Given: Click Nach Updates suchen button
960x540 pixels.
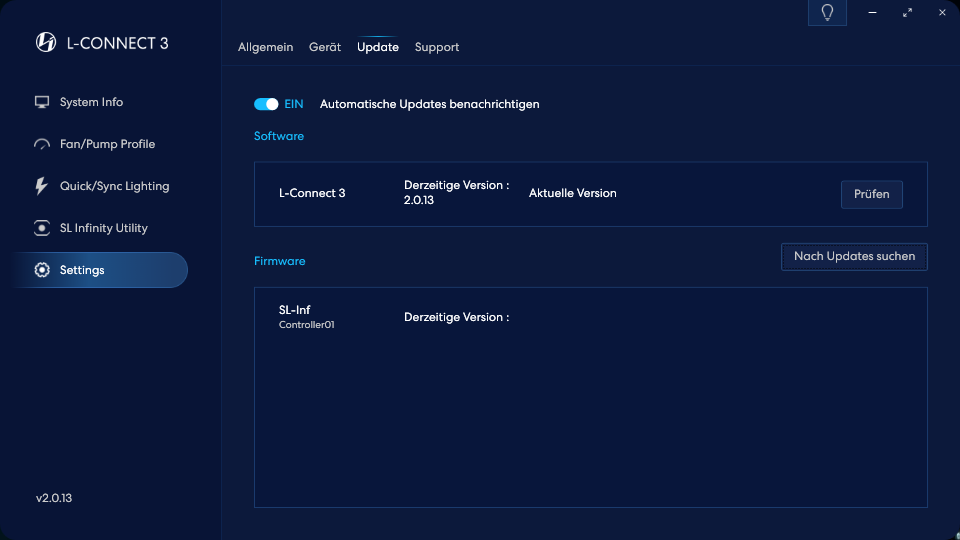Looking at the screenshot, I should 854,257.
